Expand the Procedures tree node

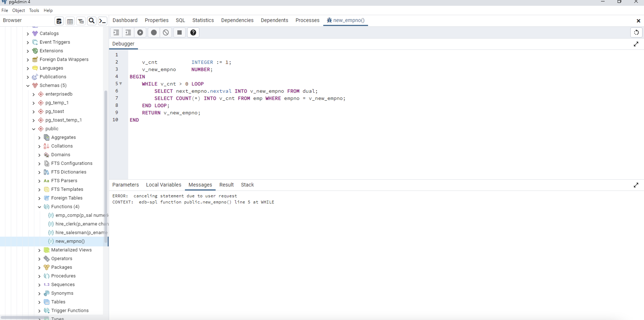[39, 276]
